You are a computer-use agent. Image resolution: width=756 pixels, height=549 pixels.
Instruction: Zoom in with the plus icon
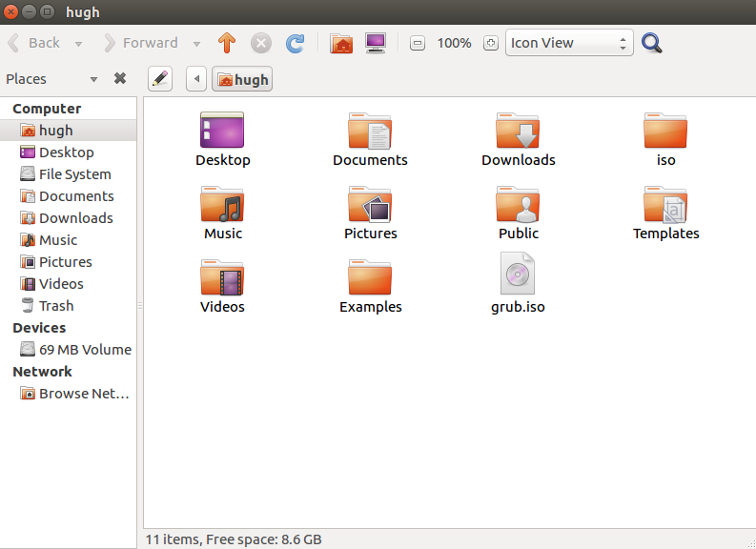point(491,43)
